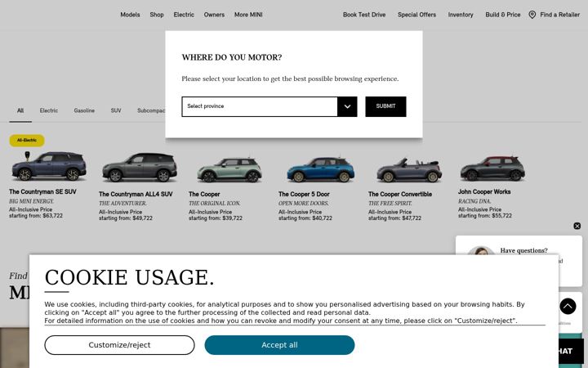Go to Book Test Drive
588x368 pixels.
(364, 15)
